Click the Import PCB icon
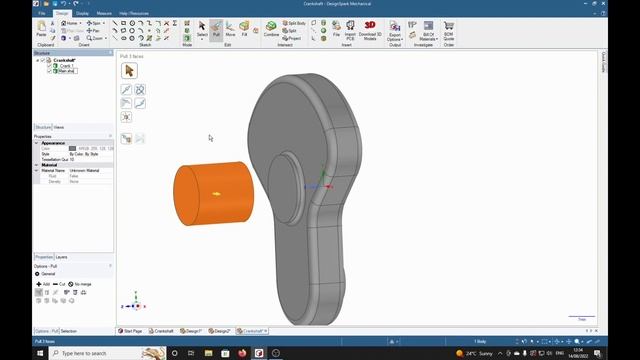Viewport: 640px width, 360px height. tap(350, 30)
